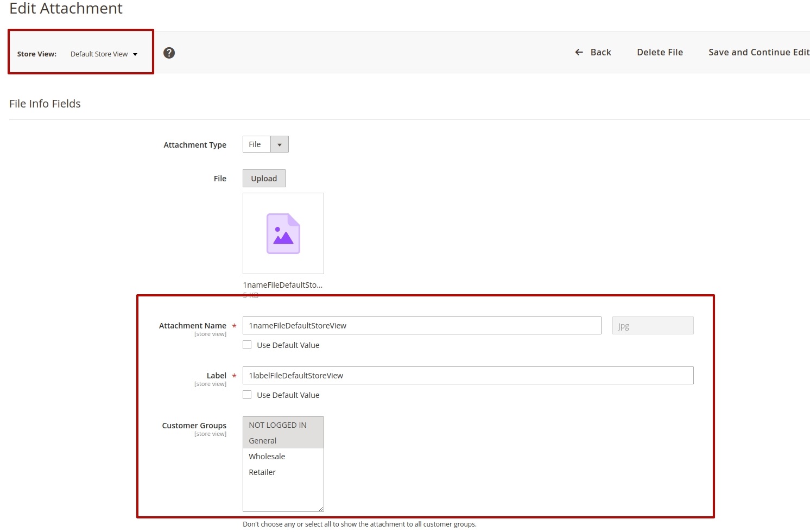The image size is (810, 532).
Task: Select NOT LOGGED IN customer group
Action: [x=277, y=425]
